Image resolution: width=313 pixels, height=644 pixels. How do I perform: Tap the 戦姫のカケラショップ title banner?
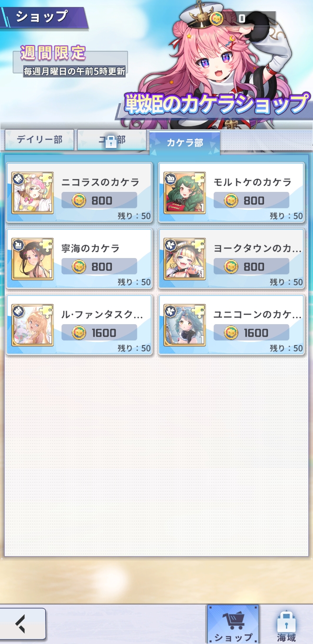pyautogui.click(x=216, y=104)
